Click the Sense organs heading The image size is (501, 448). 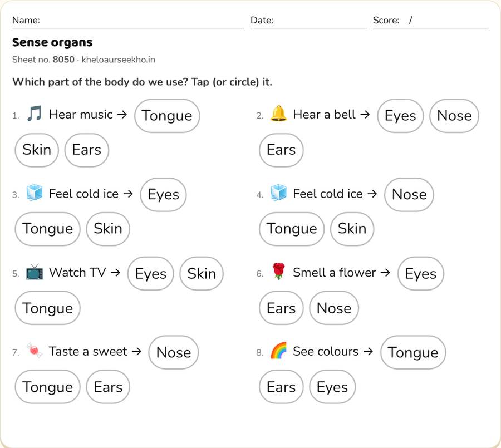(x=52, y=42)
